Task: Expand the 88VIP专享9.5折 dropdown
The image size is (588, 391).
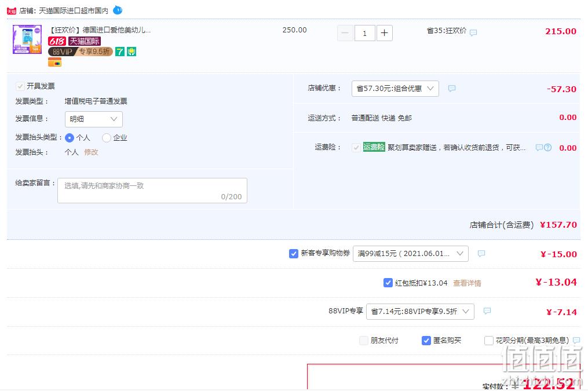Action: coord(420,312)
